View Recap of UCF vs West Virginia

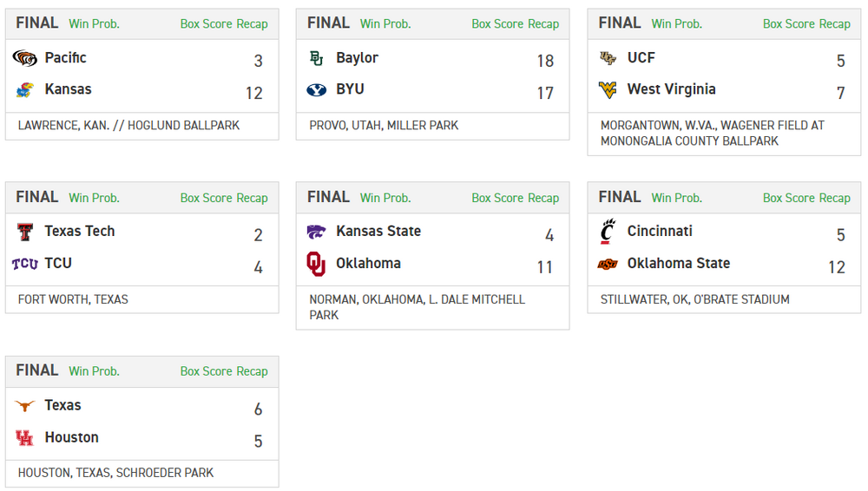point(835,24)
